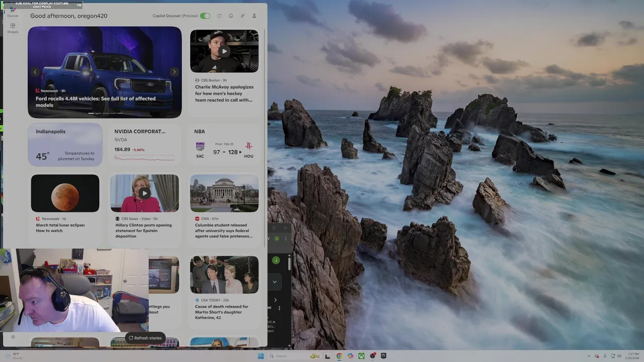
Task: Open the lunar eclipse thumbnail
Action: 65,193
